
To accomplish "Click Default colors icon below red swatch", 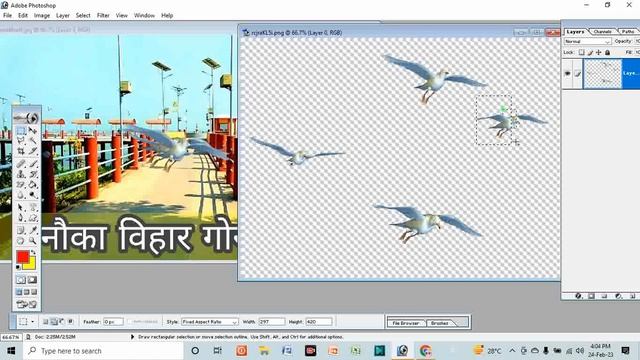I will click(18, 267).
